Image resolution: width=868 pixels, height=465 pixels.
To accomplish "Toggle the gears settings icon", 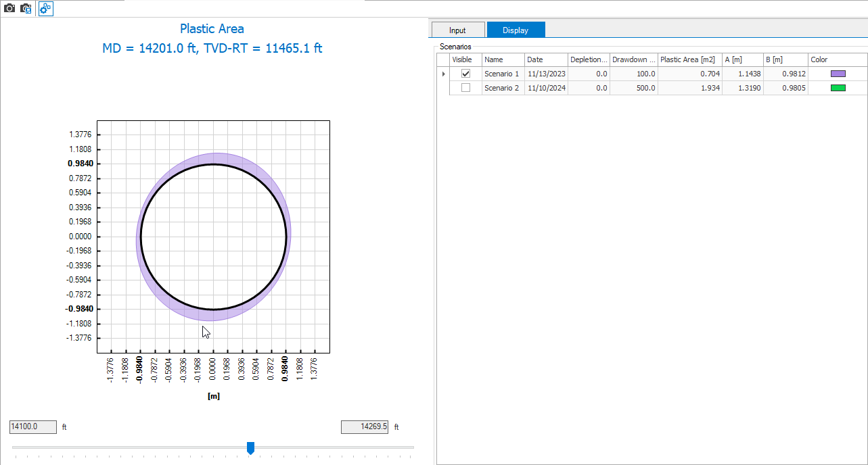I will [x=45, y=9].
